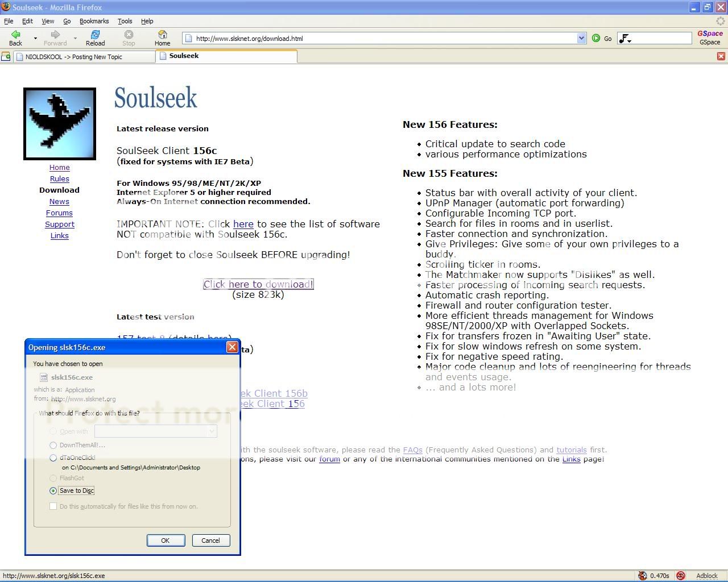Click the 'Click here to download!' link
This screenshot has height=582, width=728.
pos(258,284)
